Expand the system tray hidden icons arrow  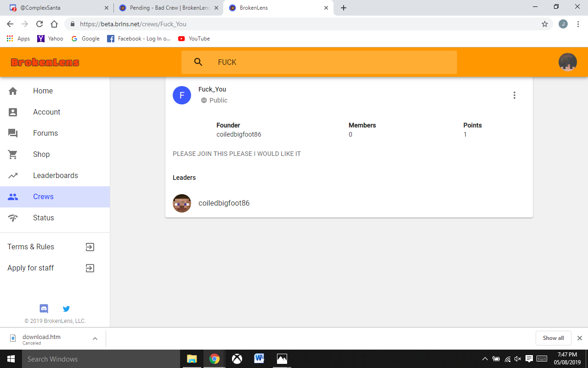point(485,359)
